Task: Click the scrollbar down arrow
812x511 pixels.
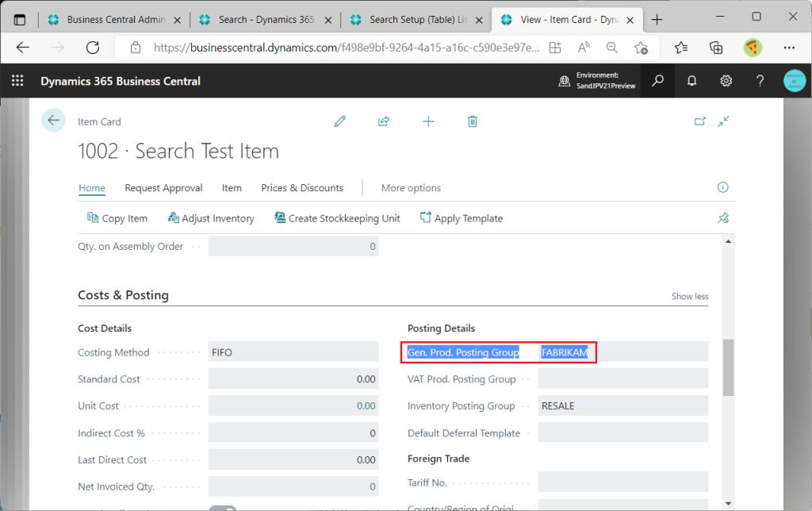Action: (x=728, y=503)
